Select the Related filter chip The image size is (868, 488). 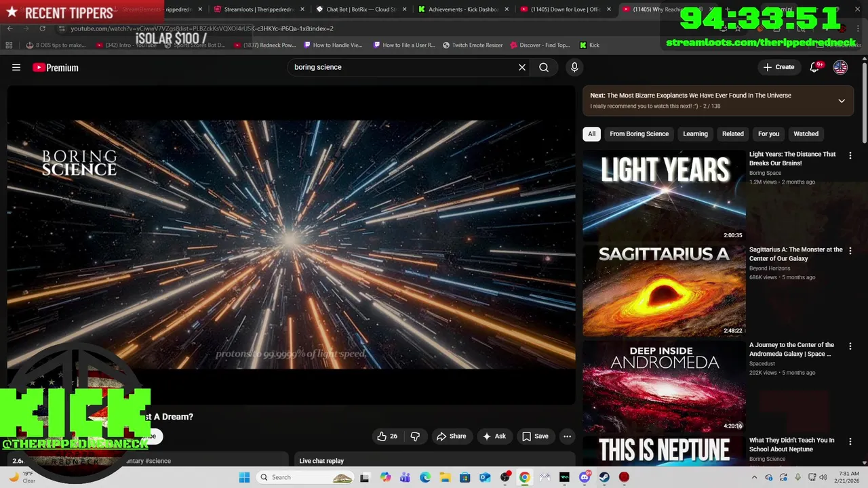732,134
